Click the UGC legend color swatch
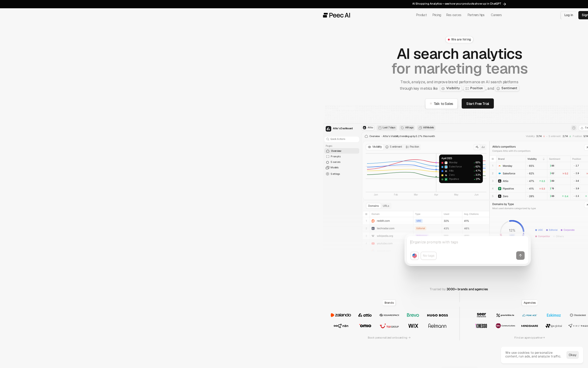This screenshot has width=588, height=368. pos(536,230)
